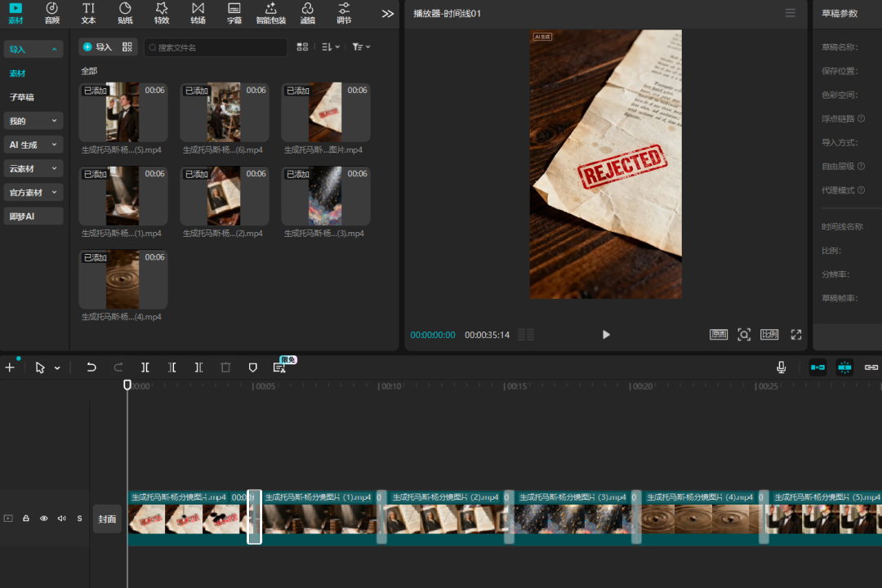Click the microphone record voiceover icon
This screenshot has height=588, width=882.
[x=782, y=367]
